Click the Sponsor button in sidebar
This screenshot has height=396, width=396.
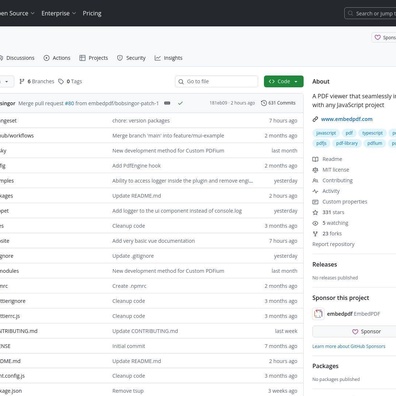pos(354,331)
